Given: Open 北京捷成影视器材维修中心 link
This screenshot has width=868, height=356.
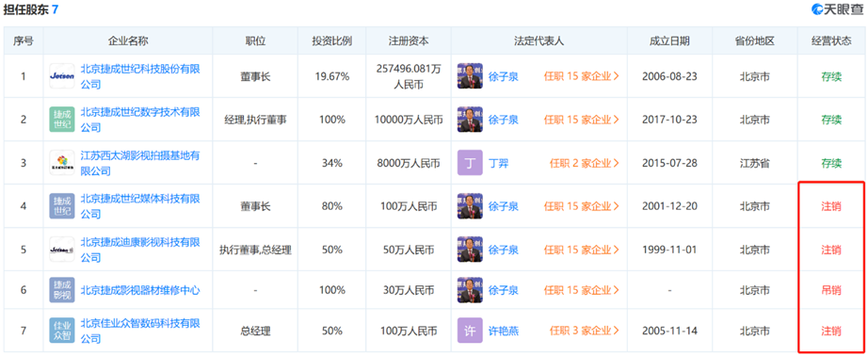Looking at the screenshot, I should tap(140, 290).
